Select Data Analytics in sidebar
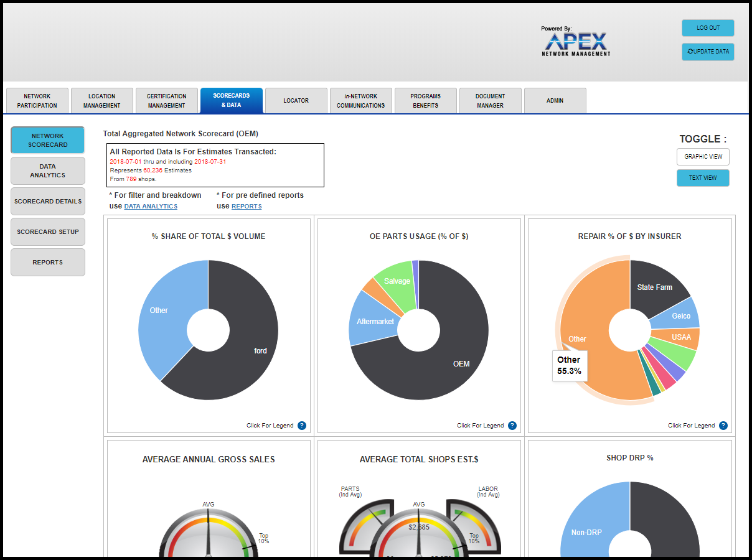The width and height of the screenshot is (752, 560). point(48,170)
